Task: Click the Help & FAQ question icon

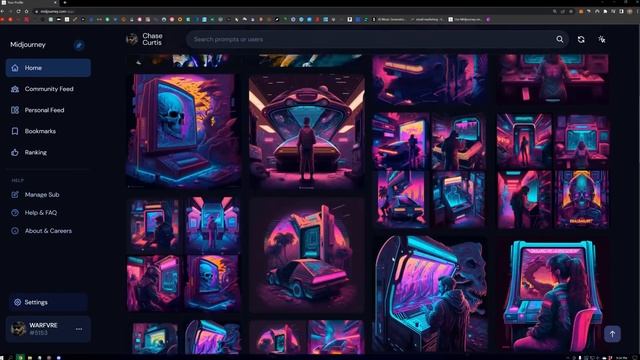Action: tap(15, 213)
